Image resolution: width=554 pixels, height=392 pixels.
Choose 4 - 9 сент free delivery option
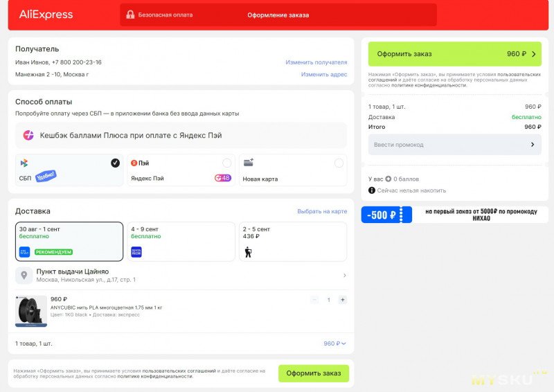pos(181,242)
